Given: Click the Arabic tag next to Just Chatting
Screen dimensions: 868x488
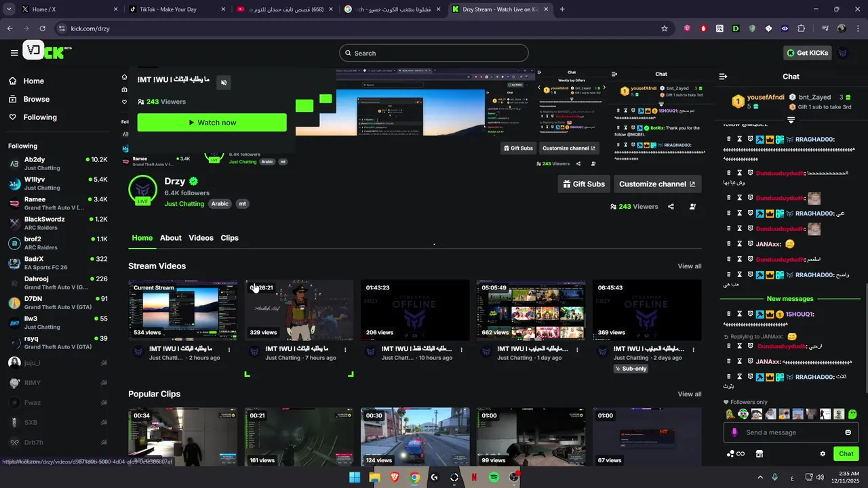Looking at the screenshot, I should coord(220,203).
